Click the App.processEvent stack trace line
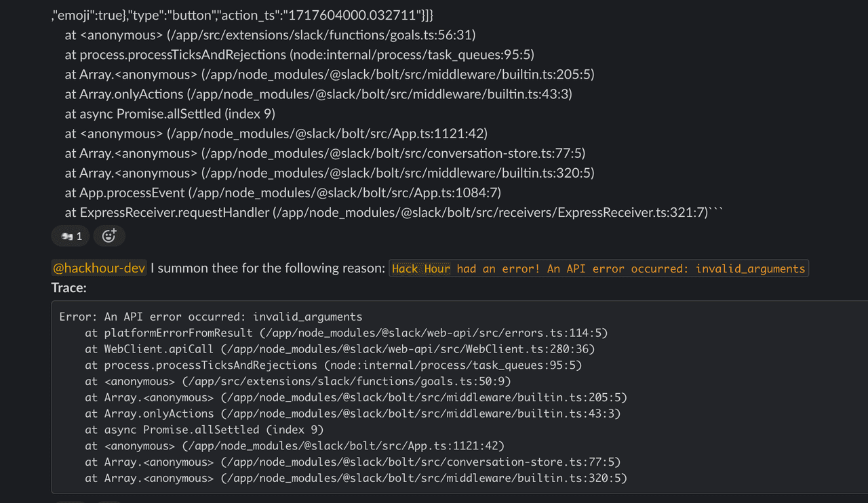Screen dimensions: 868x503 [283, 193]
